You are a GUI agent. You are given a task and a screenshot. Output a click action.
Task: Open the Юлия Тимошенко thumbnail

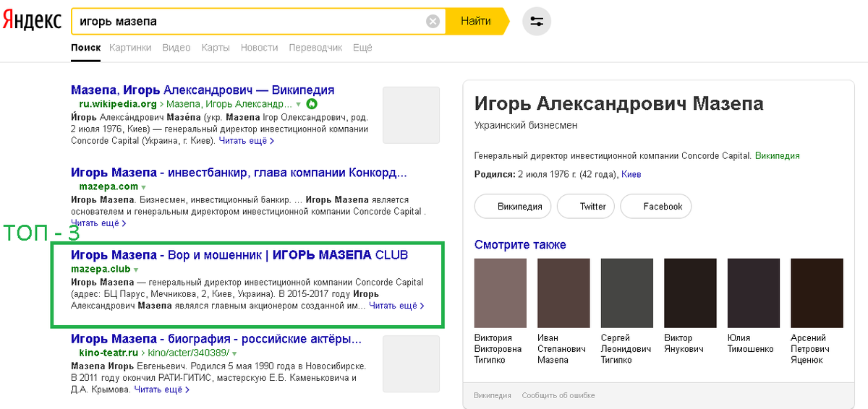pos(754,293)
